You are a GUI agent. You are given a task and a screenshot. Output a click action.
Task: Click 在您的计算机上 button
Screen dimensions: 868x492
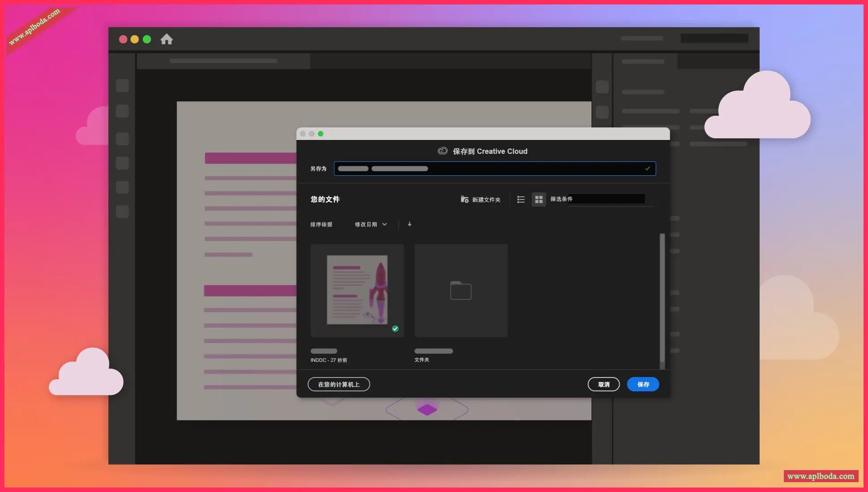(339, 384)
